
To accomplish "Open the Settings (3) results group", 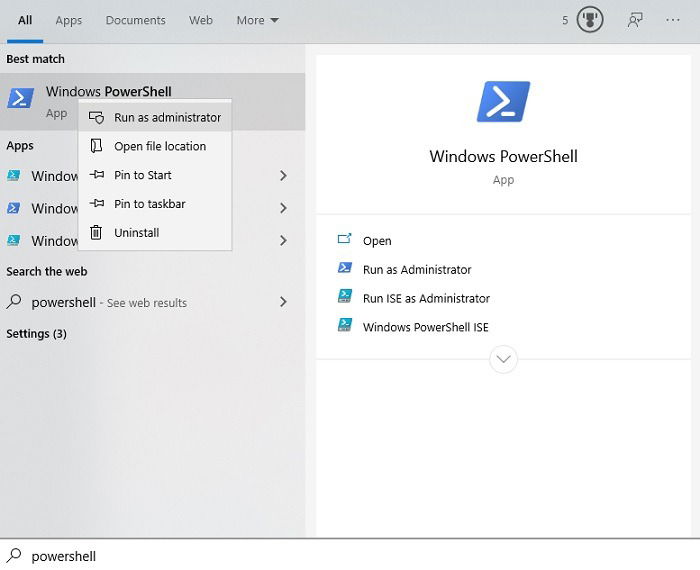I will pyautogui.click(x=36, y=334).
